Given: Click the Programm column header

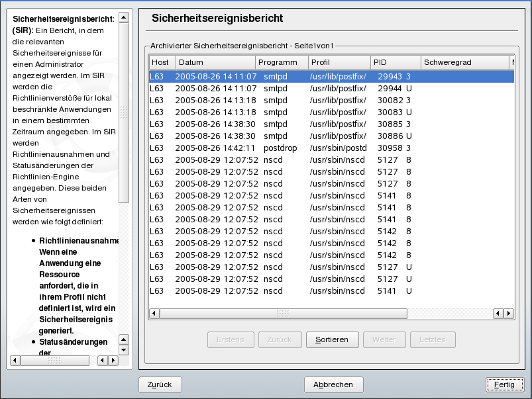Looking at the screenshot, I should click(281, 62).
